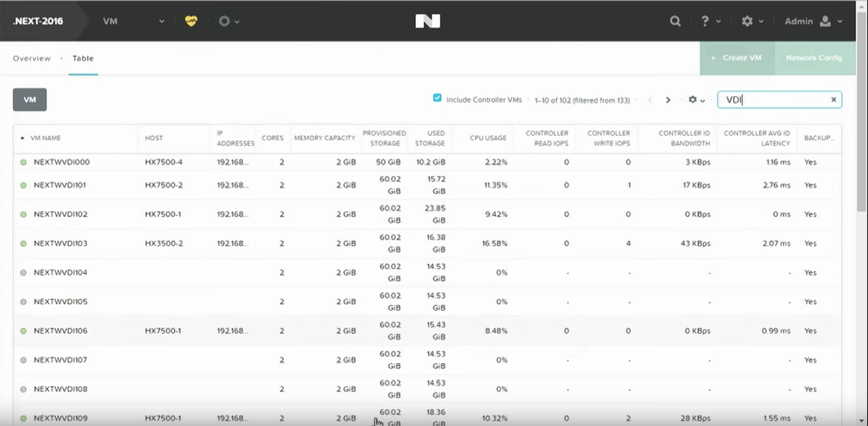Click the Create VM button
Image resolution: width=868 pixels, height=426 pixels.
pyautogui.click(x=737, y=58)
